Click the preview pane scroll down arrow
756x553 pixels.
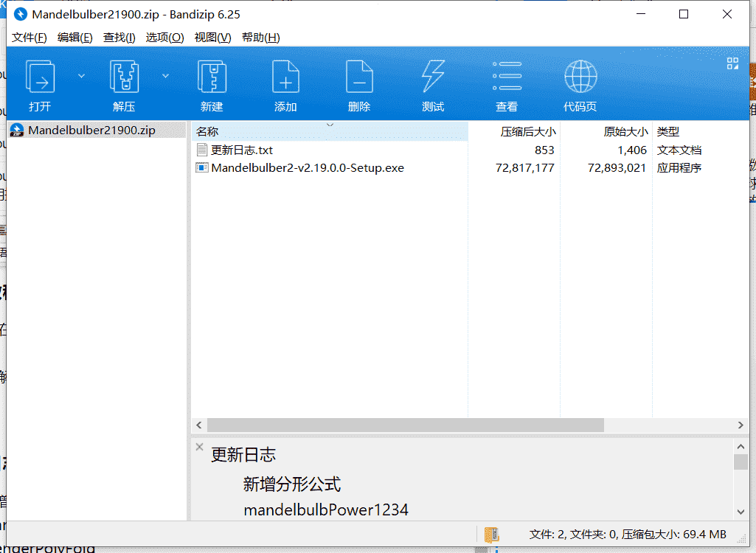741,512
